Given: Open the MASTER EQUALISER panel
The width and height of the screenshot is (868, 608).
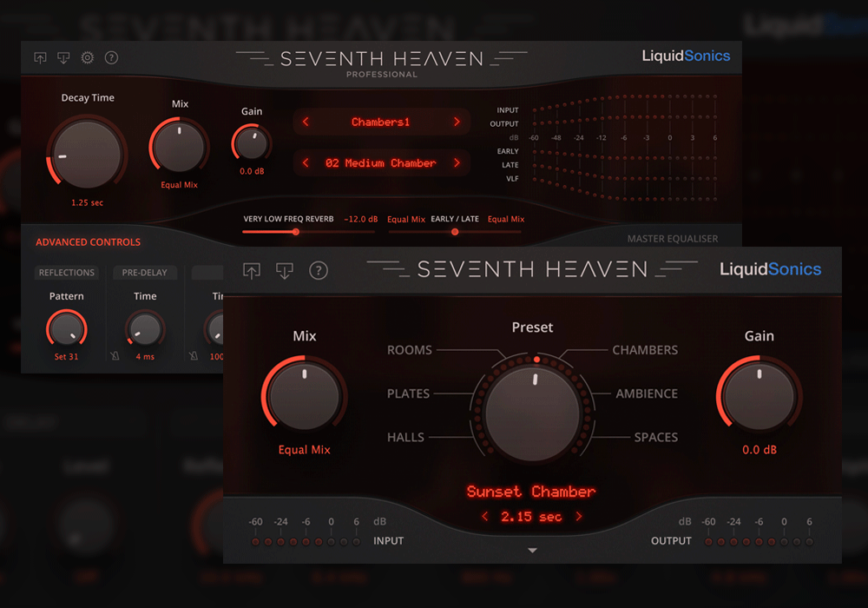Looking at the screenshot, I should point(673,239).
